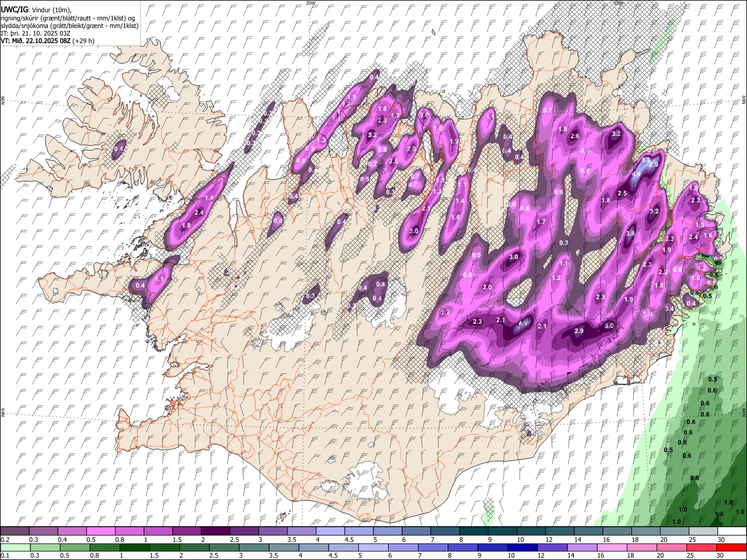Click the "2.6" precipitation value on the map

[575, 136]
